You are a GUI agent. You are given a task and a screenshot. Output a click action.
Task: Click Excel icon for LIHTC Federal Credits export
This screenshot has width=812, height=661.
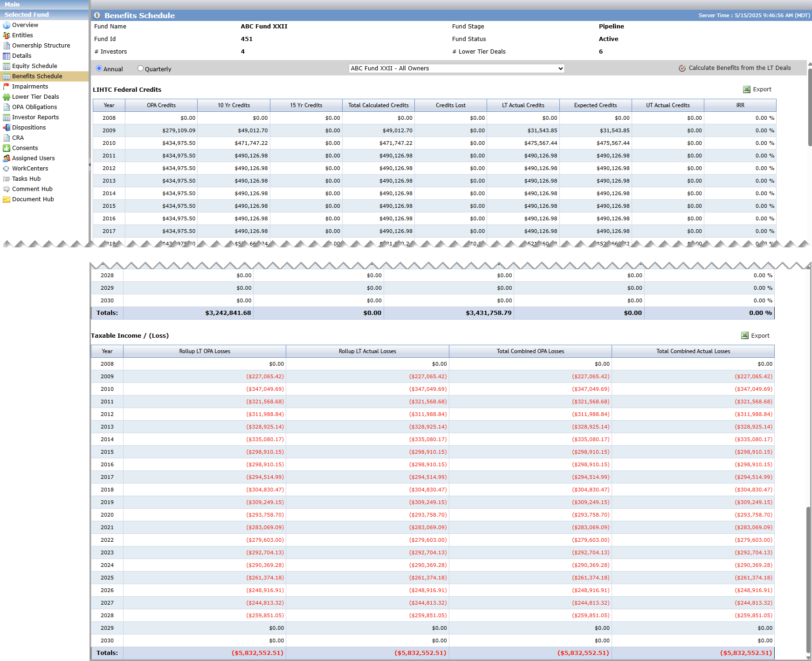point(747,89)
